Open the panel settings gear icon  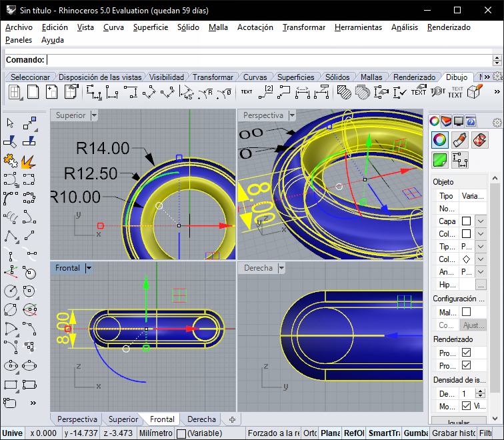point(497,122)
